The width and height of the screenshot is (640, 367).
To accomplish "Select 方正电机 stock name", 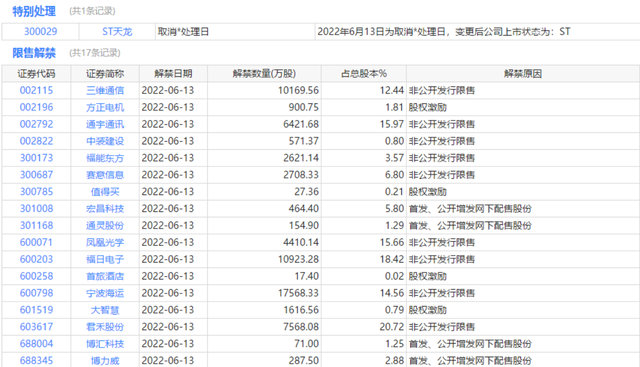I will click(x=105, y=107).
